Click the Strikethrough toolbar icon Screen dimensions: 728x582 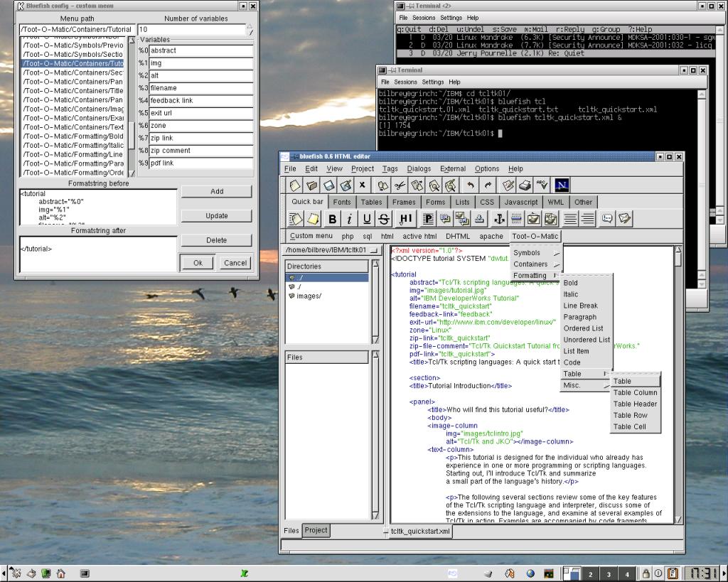point(384,219)
